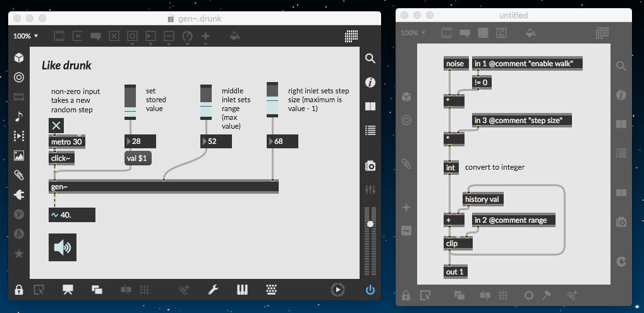Screen dimensions: 644x313
Task: Click the paint bucket icon in untitled window toolbar
Action: pos(531,33)
